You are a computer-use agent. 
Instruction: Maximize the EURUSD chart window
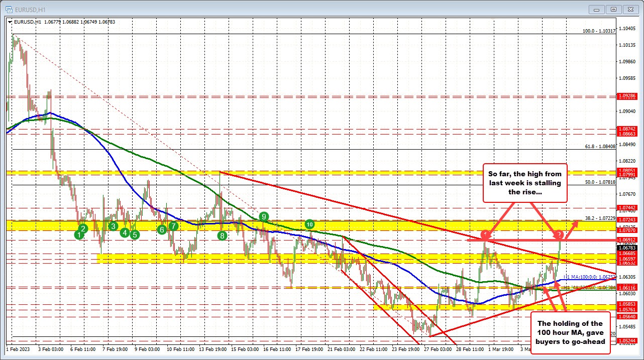click(x=613, y=9)
